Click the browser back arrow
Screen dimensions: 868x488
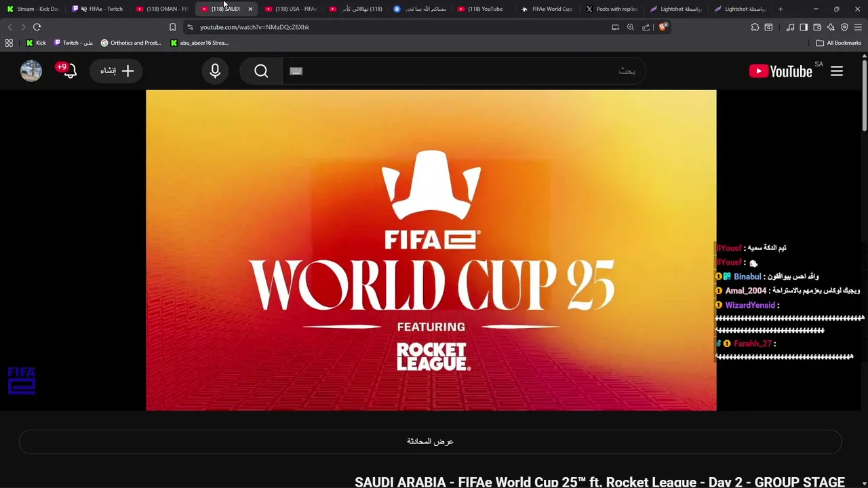point(9,27)
